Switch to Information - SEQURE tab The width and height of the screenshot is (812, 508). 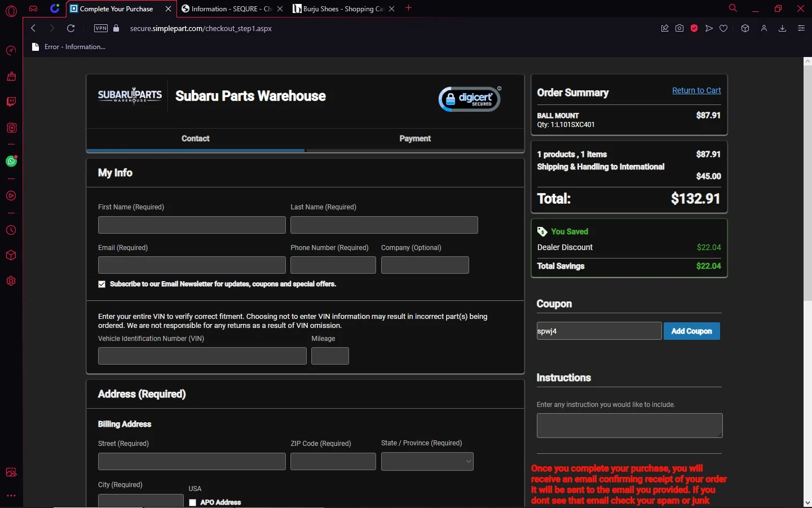[232, 8]
